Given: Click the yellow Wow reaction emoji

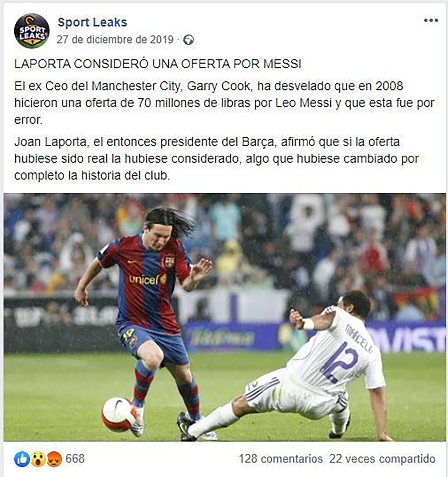Looking at the screenshot, I should pos(38,459).
